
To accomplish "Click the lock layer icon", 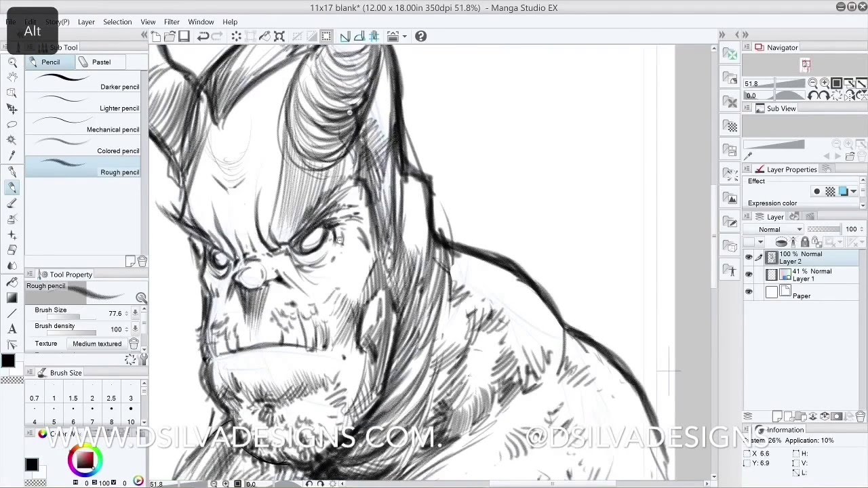I will (x=805, y=242).
